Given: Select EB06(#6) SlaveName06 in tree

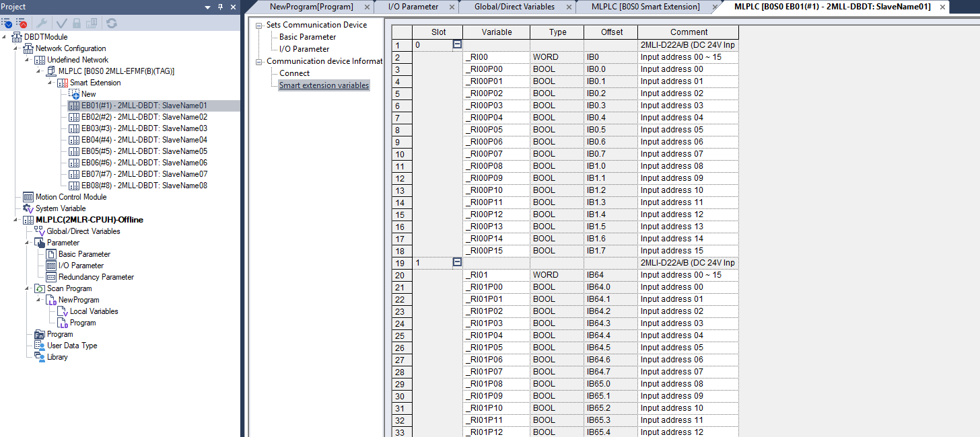Looking at the screenshot, I should 144,163.
